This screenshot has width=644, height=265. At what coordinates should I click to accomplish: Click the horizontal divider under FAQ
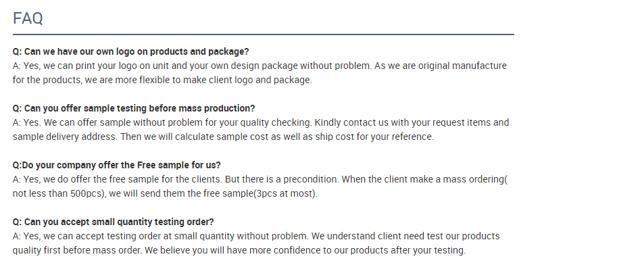click(x=264, y=34)
